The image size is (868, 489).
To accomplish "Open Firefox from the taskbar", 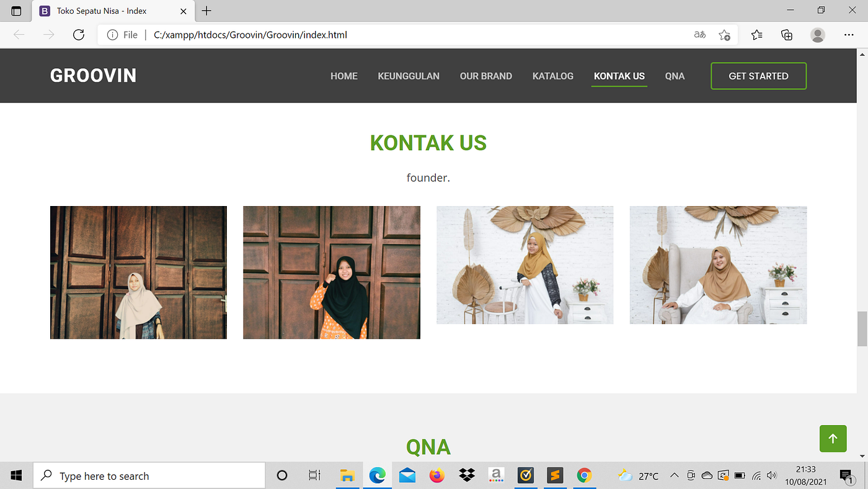I will pyautogui.click(x=436, y=475).
